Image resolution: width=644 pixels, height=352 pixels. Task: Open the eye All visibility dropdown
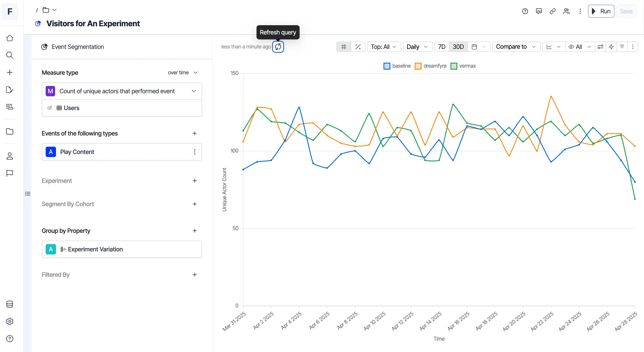[580, 47]
